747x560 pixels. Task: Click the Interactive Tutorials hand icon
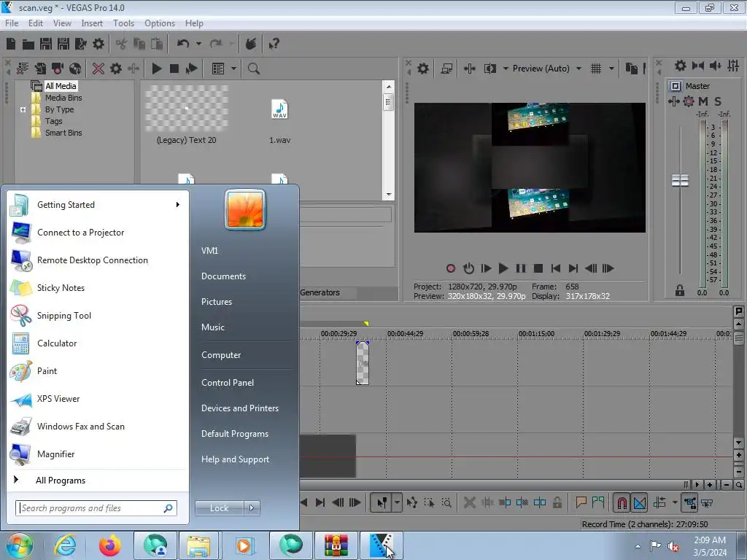point(251,44)
